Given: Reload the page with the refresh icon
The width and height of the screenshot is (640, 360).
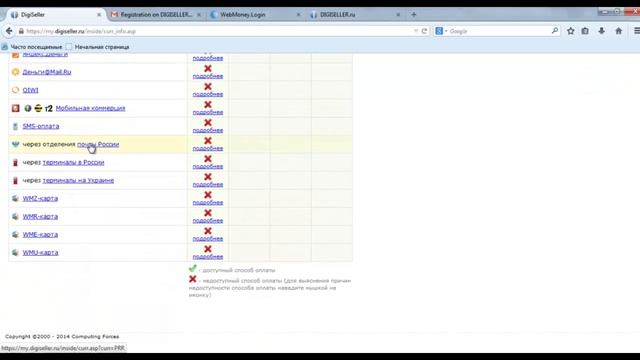Looking at the screenshot, I should tap(424, 31).
